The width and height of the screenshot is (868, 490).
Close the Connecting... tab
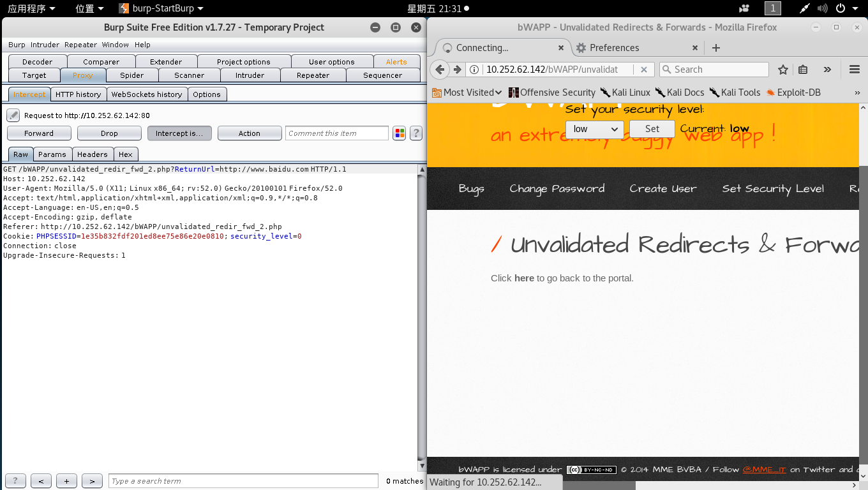[561, 48]
